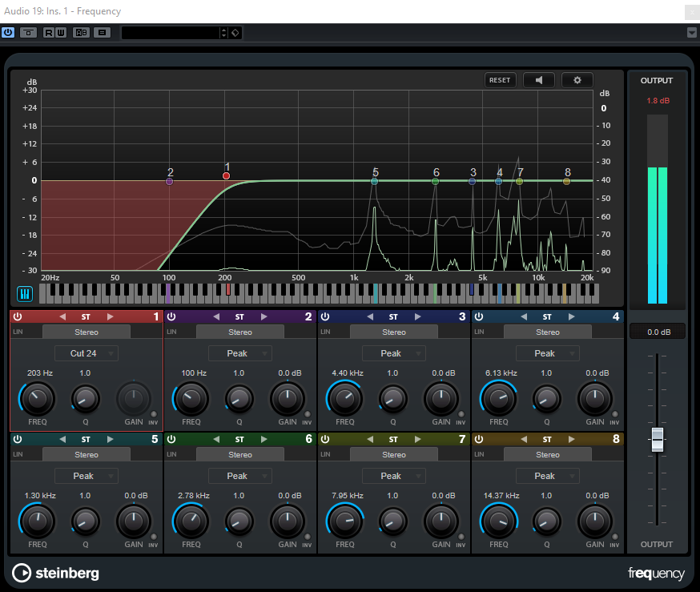Image resolution: width=700 pixels, height=592 pixels.
Task: Click the Write automation W button
Action: pos(61,33)
